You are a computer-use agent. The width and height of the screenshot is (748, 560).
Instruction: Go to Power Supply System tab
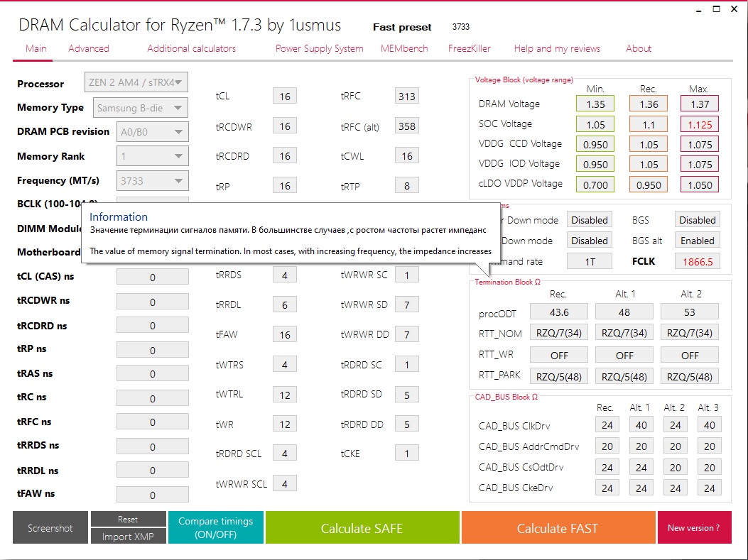coord(319,48)
